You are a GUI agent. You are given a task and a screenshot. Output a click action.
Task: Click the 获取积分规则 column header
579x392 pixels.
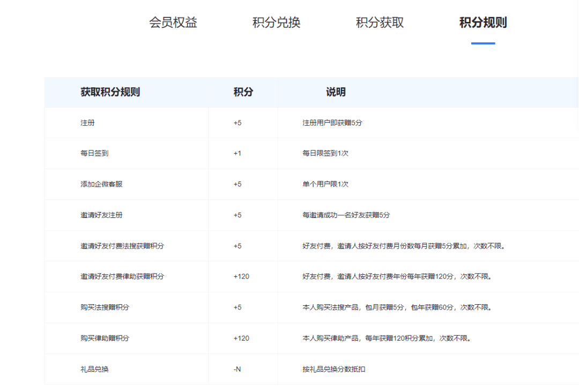coord(110,92)
